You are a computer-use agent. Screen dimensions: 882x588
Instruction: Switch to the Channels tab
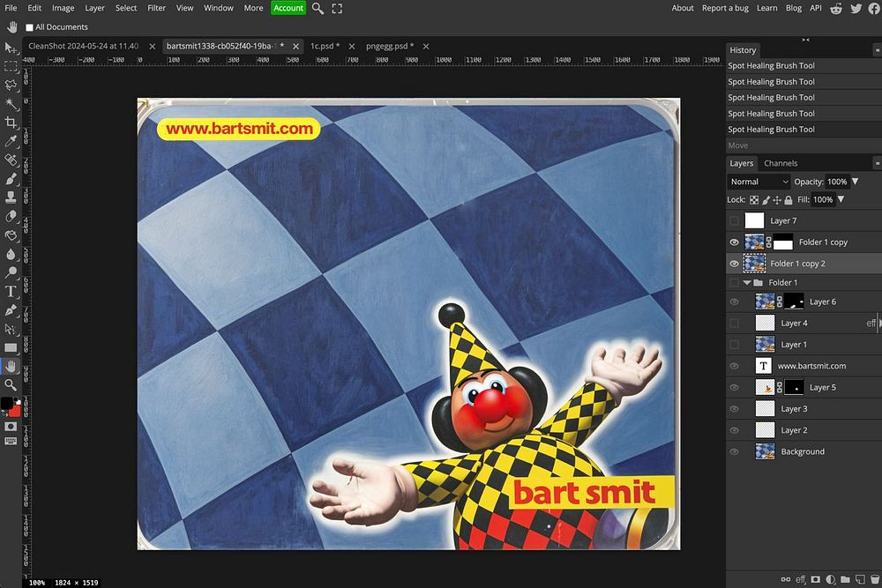tap(780, 163)
